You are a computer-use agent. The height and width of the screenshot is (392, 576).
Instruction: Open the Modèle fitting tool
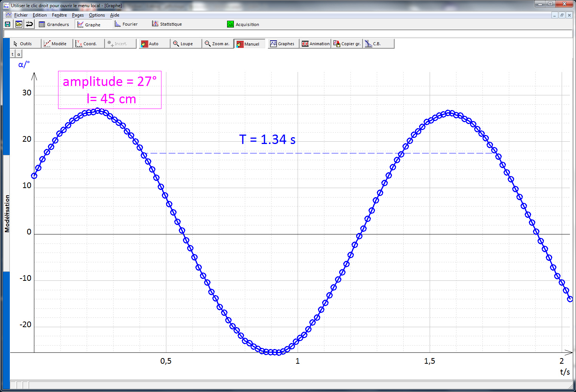(x=57, y=44)
